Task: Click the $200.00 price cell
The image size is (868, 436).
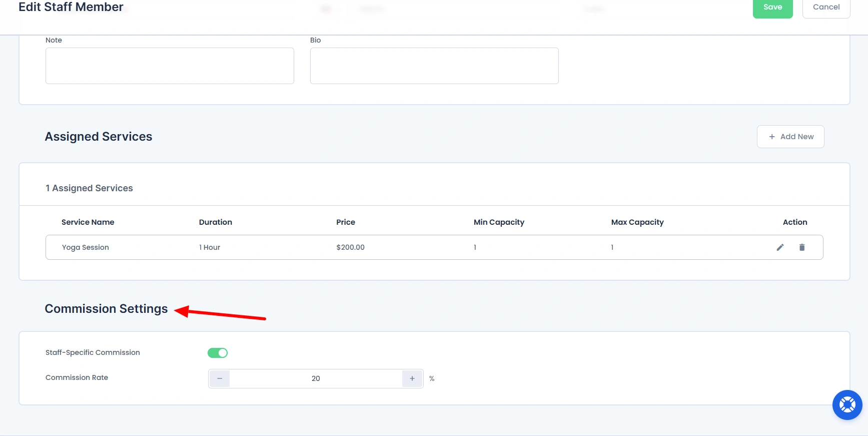Action: click(x=350, y=247)
